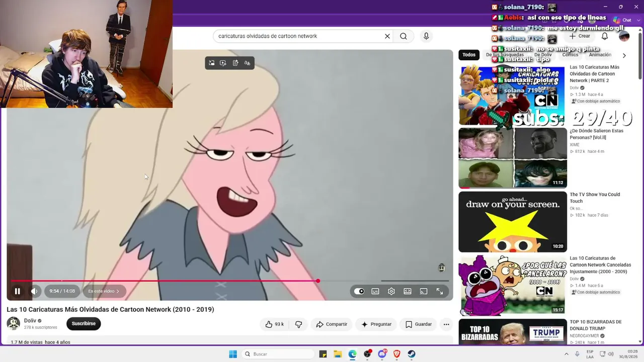Click the channel emblem watermark in the video corner
The height and width of the screenshot is (362, 644).
441,268
